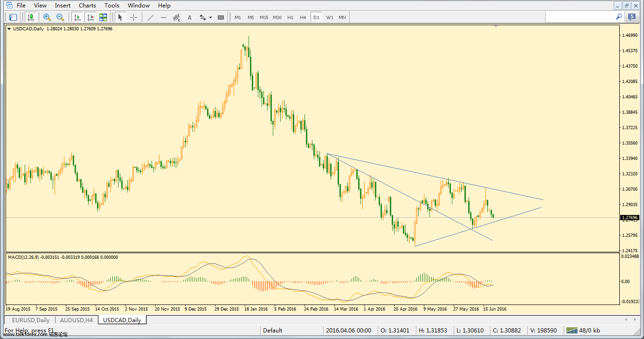Click the chart shift triangle marker
The height and width of the screenshot is (339, 644).
496,27
